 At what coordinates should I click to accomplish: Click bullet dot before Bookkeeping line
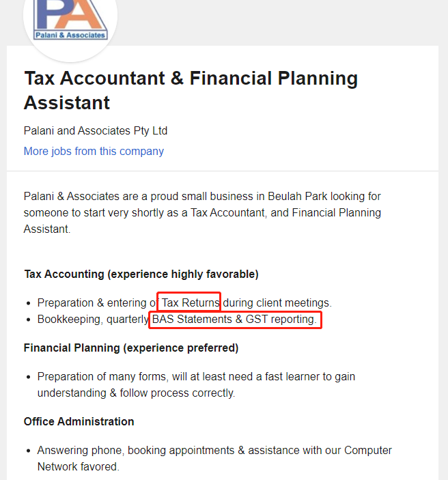[x=29, y=320]
